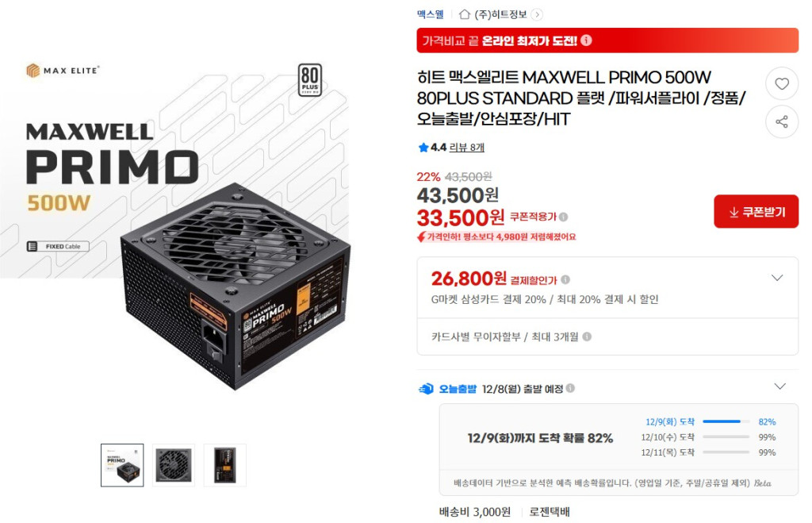812x523 pixels.
Task: Click the 오늘출발 delivery truck icon
Action: 426,389
